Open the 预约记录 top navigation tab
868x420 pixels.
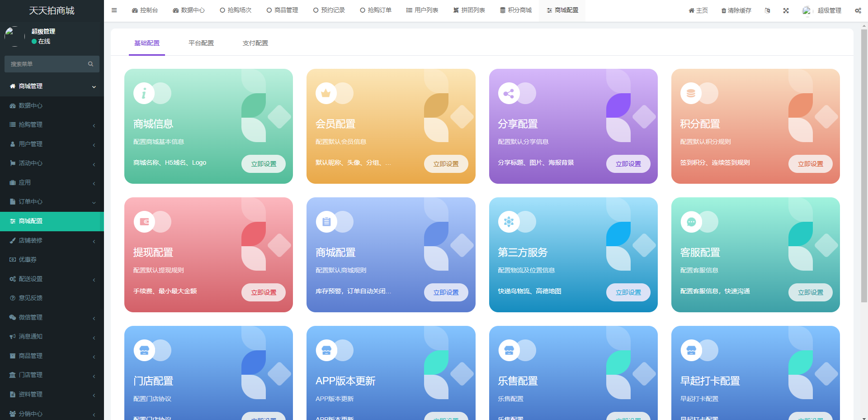(329, 10)
